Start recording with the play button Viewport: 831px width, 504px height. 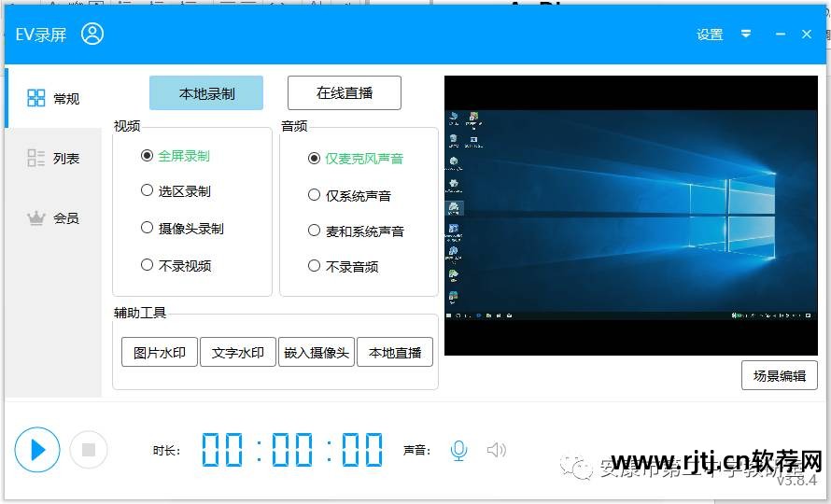coord(37,450)
